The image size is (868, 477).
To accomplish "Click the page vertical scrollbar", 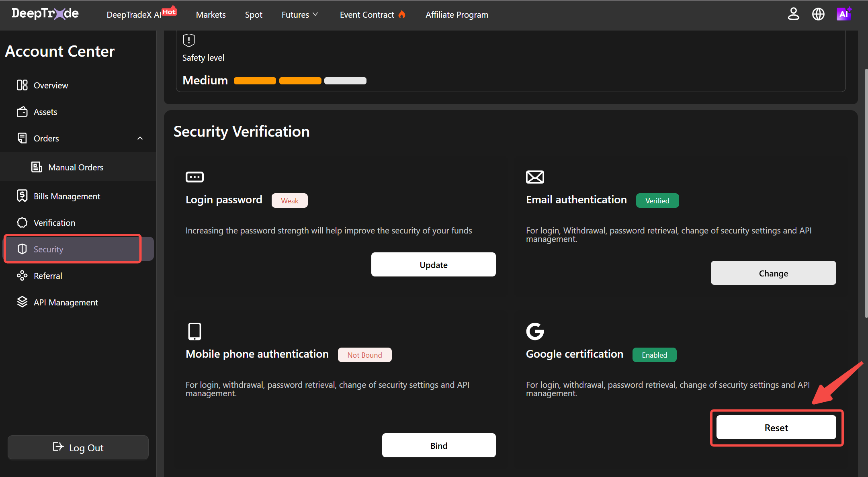I will (x=866, y=193).
